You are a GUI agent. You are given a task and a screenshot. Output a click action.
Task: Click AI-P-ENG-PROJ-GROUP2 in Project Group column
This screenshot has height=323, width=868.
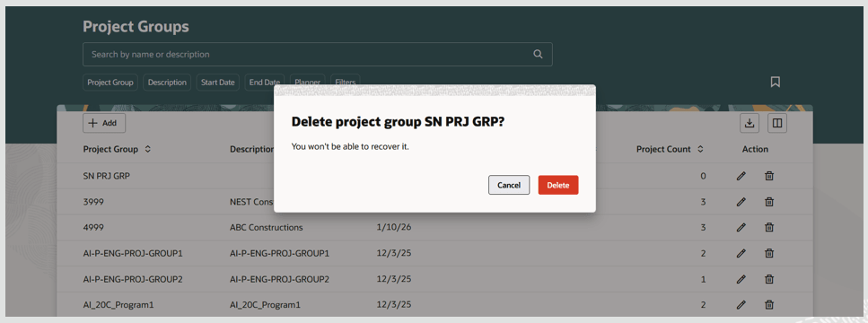point(133,279)
